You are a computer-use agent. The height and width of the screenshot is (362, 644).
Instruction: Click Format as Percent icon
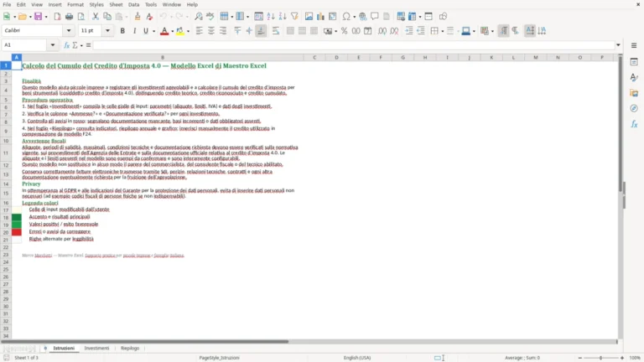coord(344,31)
